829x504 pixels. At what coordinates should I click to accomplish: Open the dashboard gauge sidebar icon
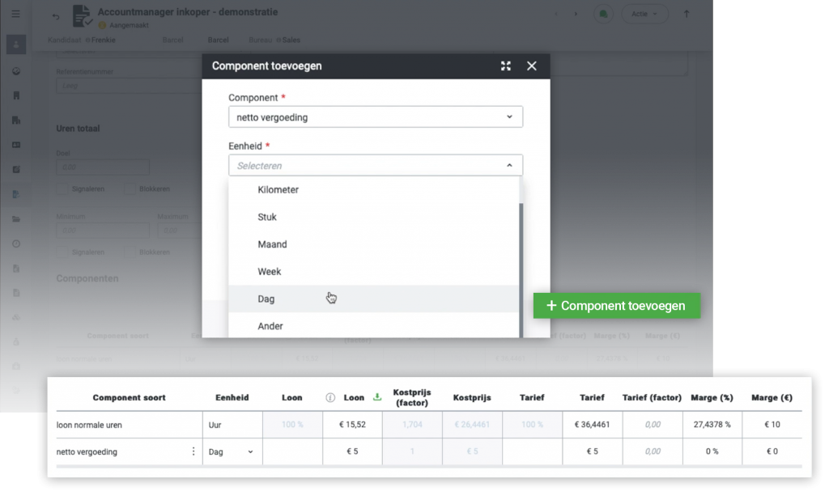pyautogui.click(x=16, y=71)
